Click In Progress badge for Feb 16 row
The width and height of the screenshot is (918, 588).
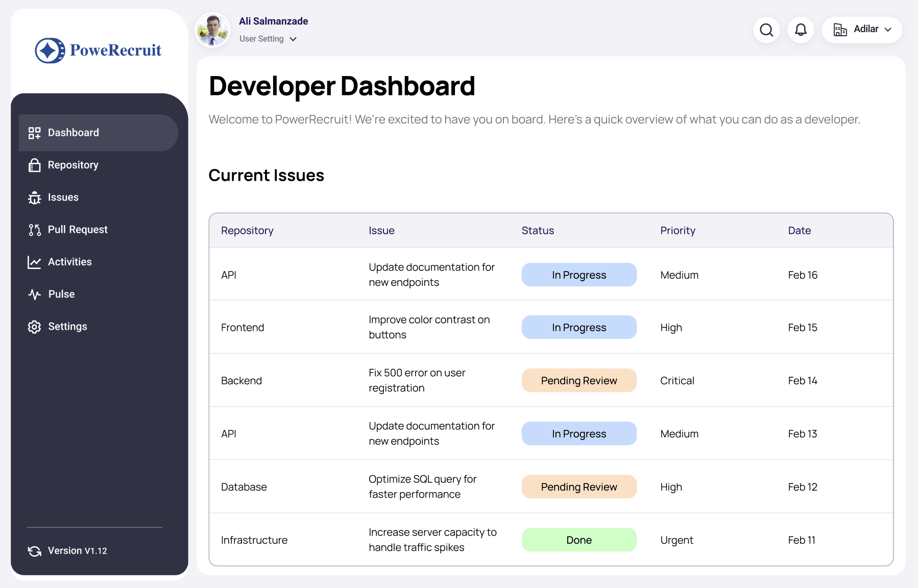pos(579,275)
